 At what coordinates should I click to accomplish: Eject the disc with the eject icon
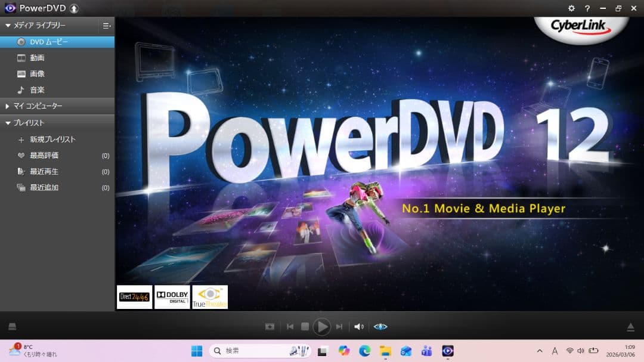(630, 327)
